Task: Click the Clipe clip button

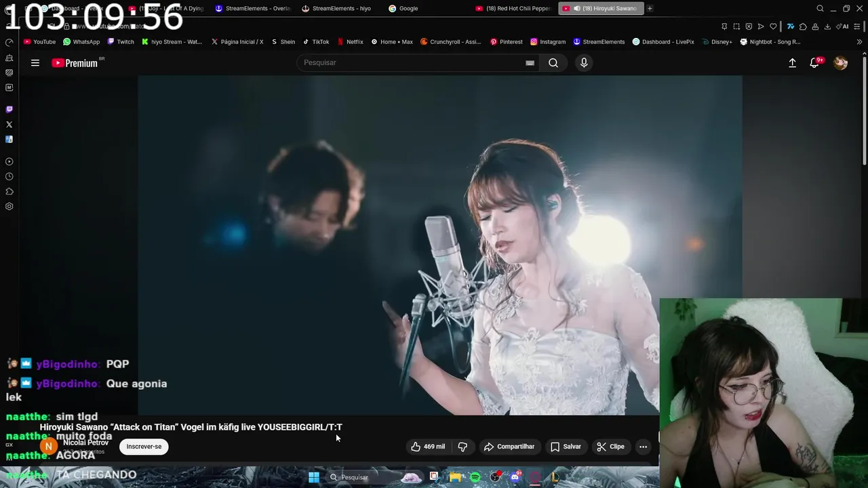Action: 610,447
